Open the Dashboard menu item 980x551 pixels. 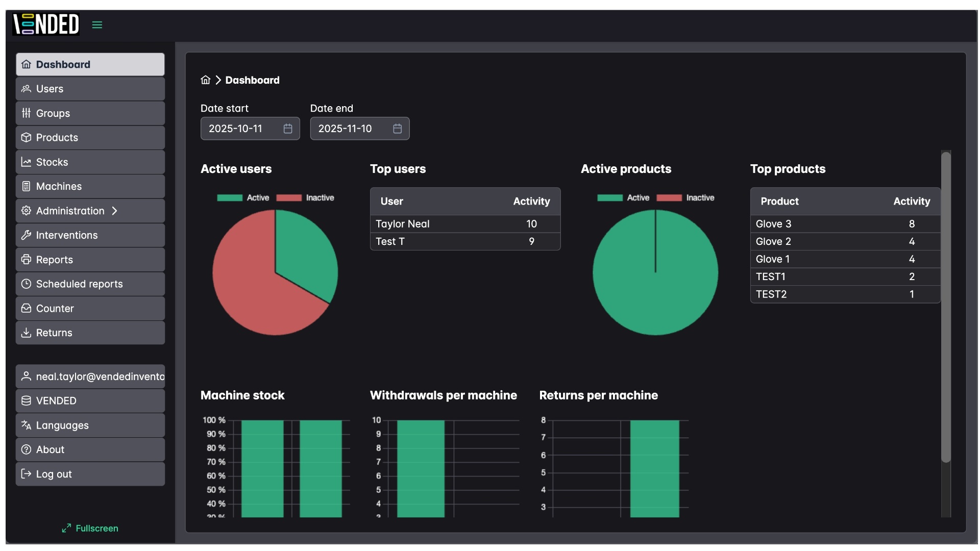click(90, 64)
